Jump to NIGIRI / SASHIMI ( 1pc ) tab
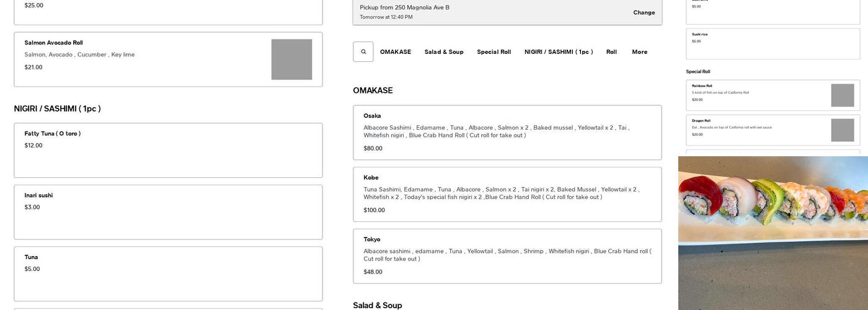The height and width of the screenshot is (310, 868). [559, 52]
